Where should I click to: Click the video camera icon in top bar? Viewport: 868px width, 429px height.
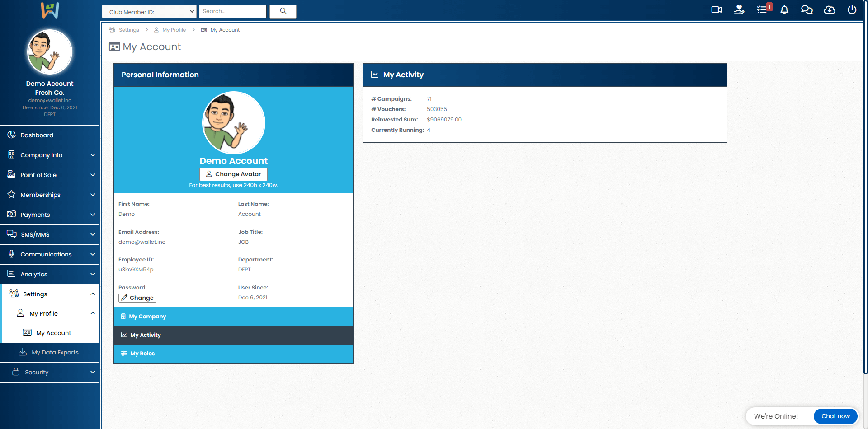click(717, 10)
